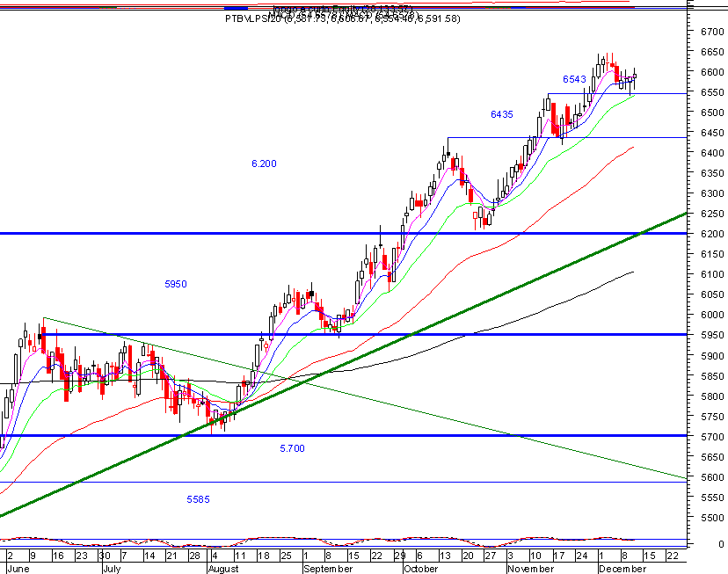728x574 pixels.
Task: Click the blue 5950 annotation inside the chart
Action: [x=176, y=284]
